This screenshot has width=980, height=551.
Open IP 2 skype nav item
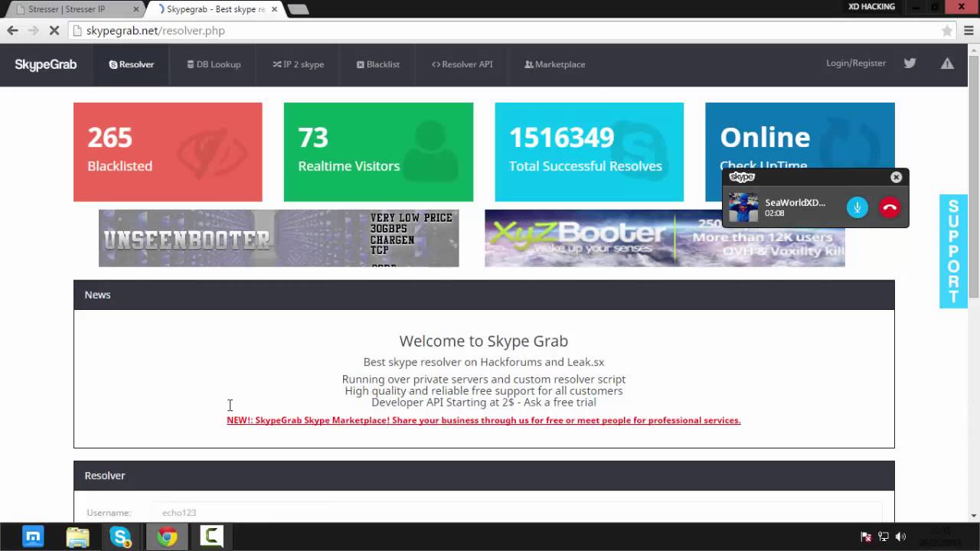coord(299,64)
